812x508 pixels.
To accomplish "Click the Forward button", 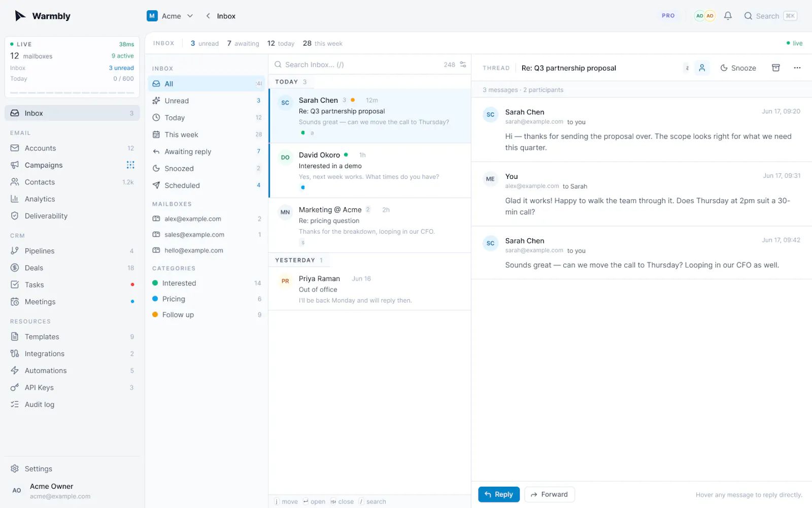I will point(549,494).
